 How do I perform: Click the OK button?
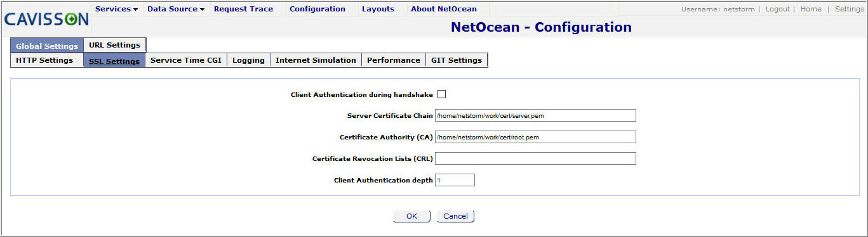(411, 216)
